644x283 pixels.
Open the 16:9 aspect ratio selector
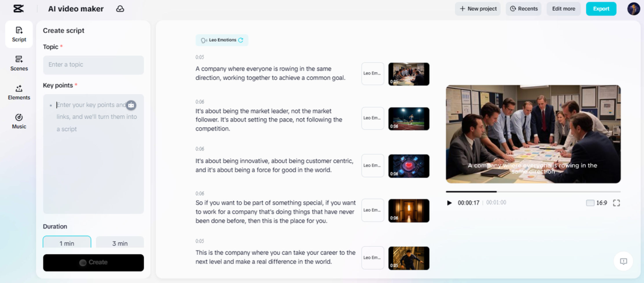(x=597, y=203)
